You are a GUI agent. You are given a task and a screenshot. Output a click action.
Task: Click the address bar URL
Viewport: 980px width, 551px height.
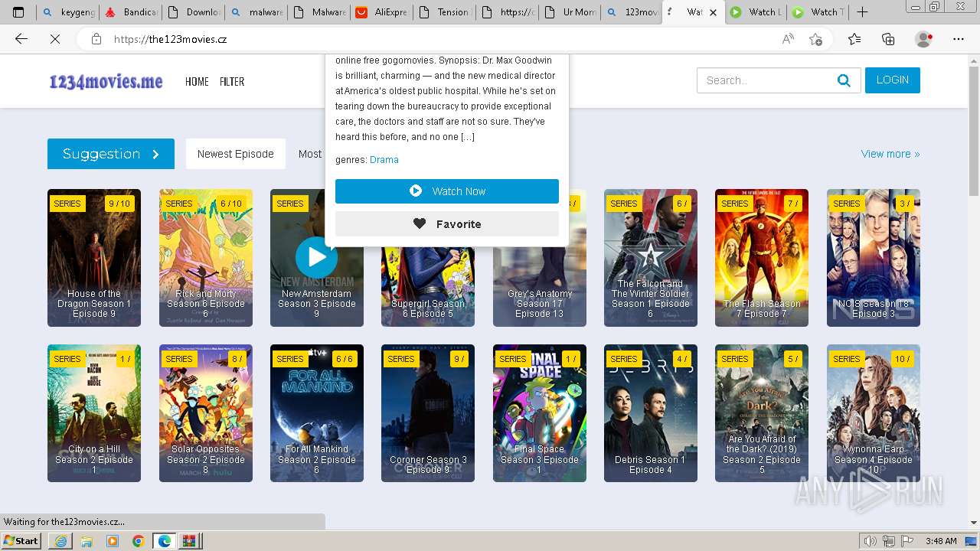(x=170, y=39)
